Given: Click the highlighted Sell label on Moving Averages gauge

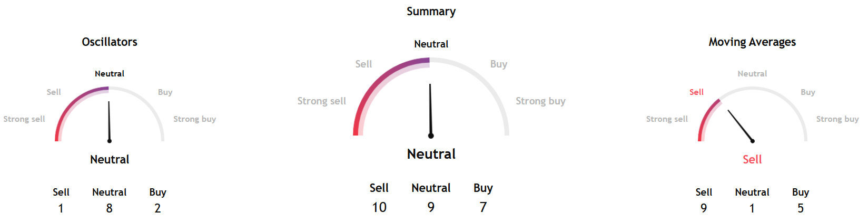Looking at the screenshot, I should point(696,92).
